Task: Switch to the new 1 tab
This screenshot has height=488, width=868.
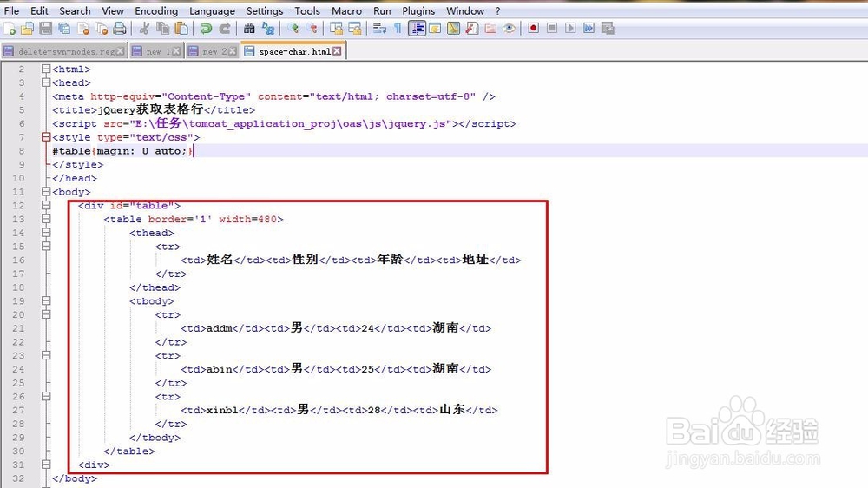Action: pyautogui.click(x=155, y=51)
